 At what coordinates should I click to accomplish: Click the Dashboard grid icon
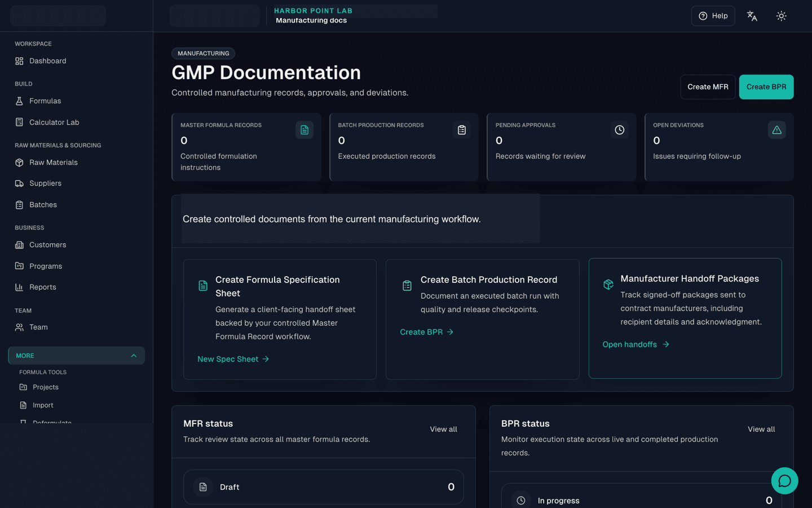click(x=19, y=61)
